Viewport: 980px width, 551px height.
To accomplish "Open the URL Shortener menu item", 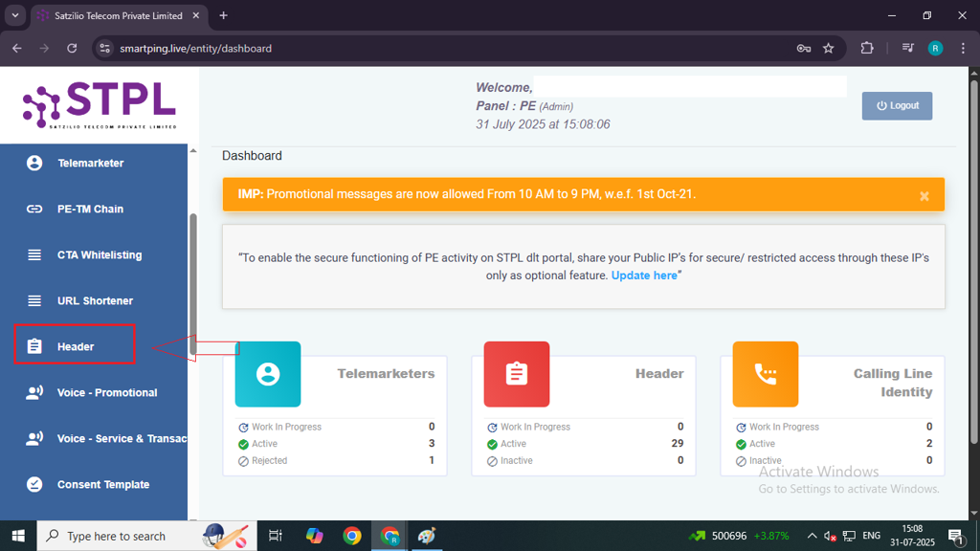I will (x=94, y=300).
